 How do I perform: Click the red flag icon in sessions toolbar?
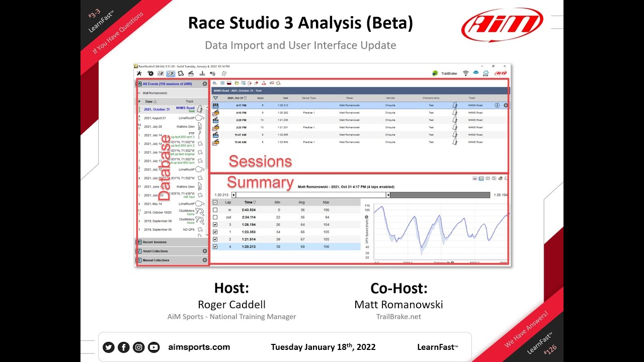coord(229,83)
